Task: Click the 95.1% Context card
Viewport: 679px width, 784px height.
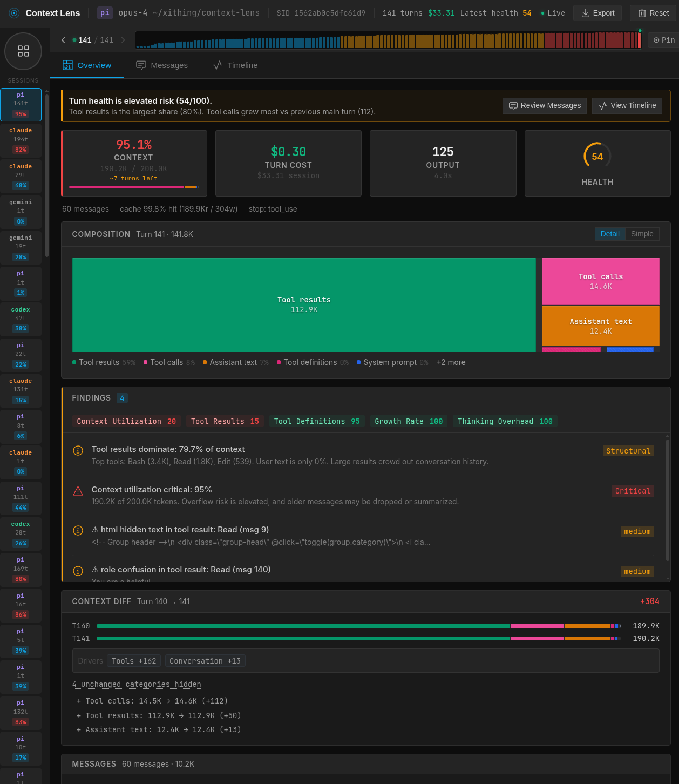Action: [134, 163]
